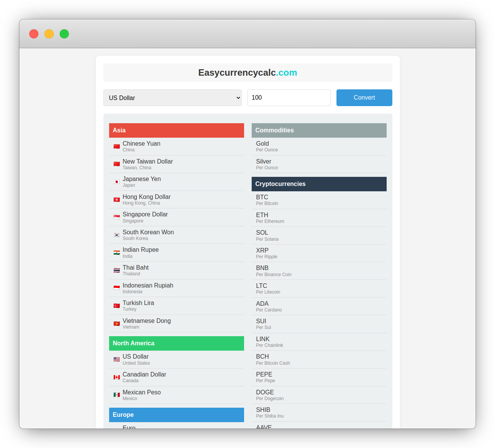Click the United States flag in the list
Screen dimensions: 495x448
click(117, 359)
